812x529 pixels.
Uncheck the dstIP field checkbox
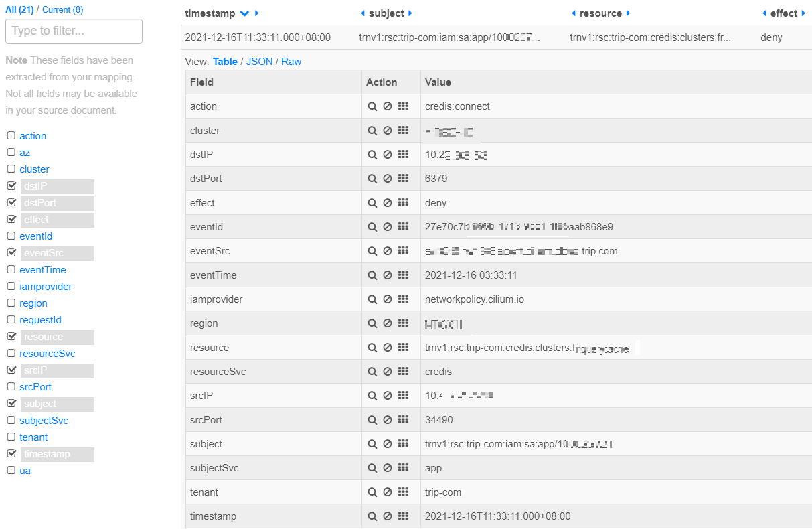coord(11,186)
